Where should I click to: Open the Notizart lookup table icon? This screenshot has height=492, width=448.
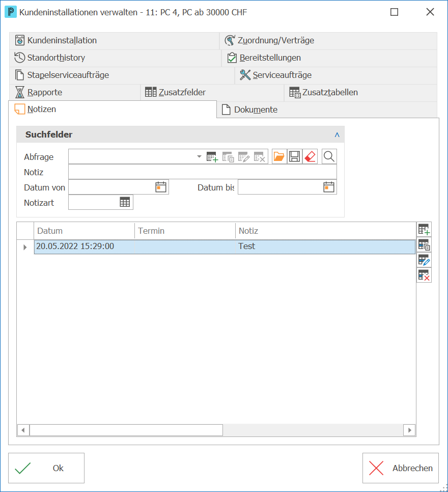[x=125, y=202]
